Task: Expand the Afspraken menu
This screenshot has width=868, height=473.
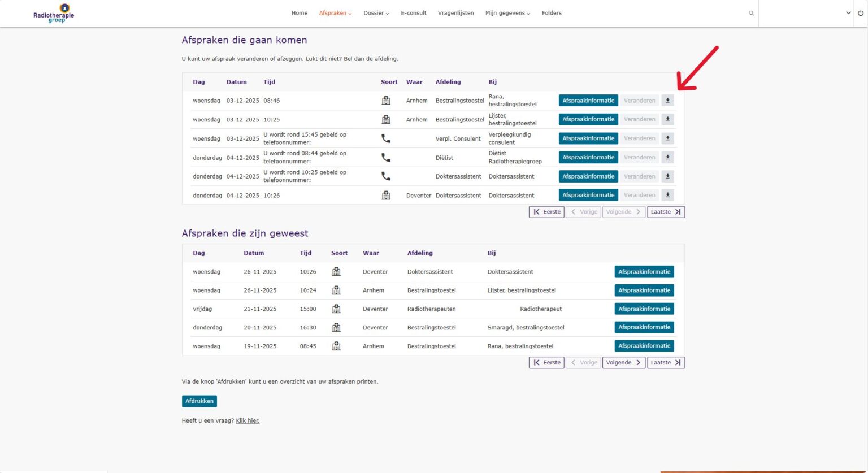Action: pos(335,13)
